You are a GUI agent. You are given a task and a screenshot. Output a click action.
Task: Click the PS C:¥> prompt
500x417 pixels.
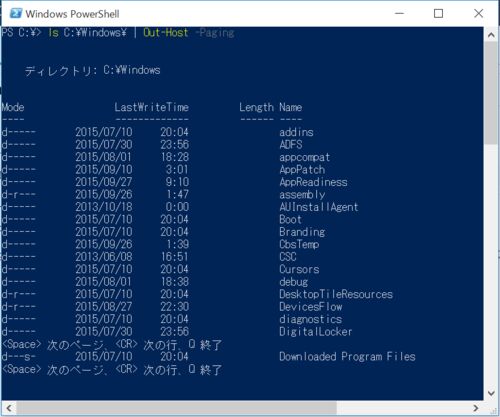tap(21, 33)
